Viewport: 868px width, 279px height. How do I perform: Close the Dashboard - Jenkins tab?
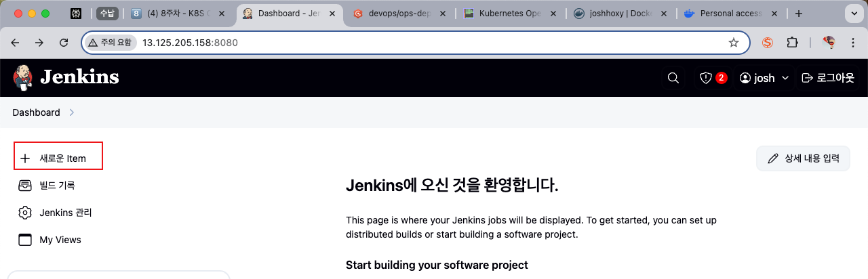pyautogui.click(x=331, y=14)
